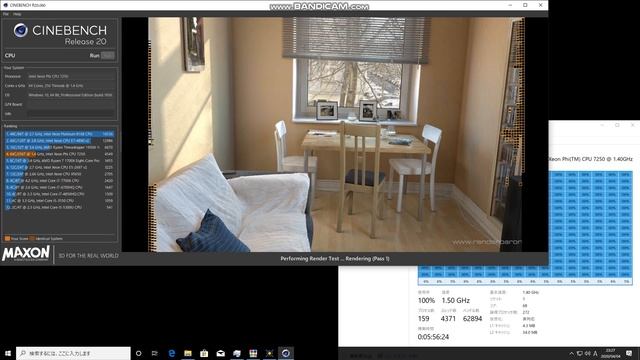Open Microsoft Store from taskbar
Image resolution: width=640 pixels, height=360 pixels.
point(204,353)
